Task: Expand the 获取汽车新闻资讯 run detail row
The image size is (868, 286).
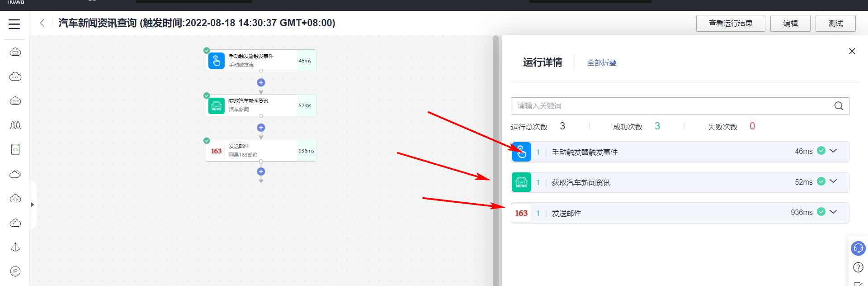Action: pos(833,181)
